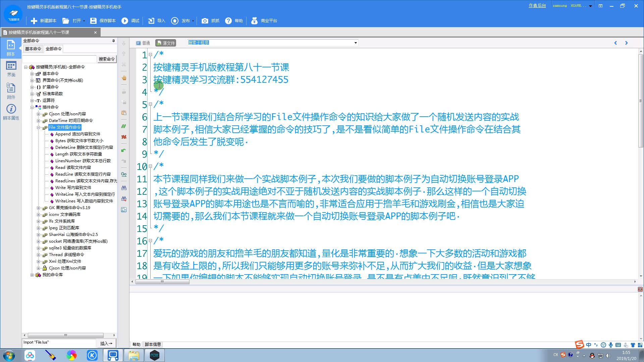Collapse the comment fold at line 10
This screenshot has height=362, width=644.
pos(150,166)
